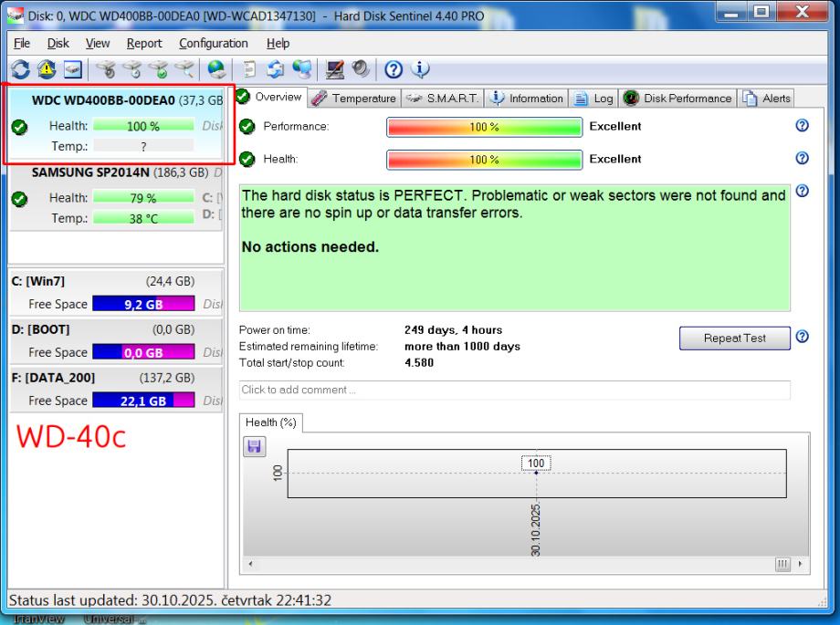Click the Repeat Test button
840x625 pixels.
coord(734,338)
